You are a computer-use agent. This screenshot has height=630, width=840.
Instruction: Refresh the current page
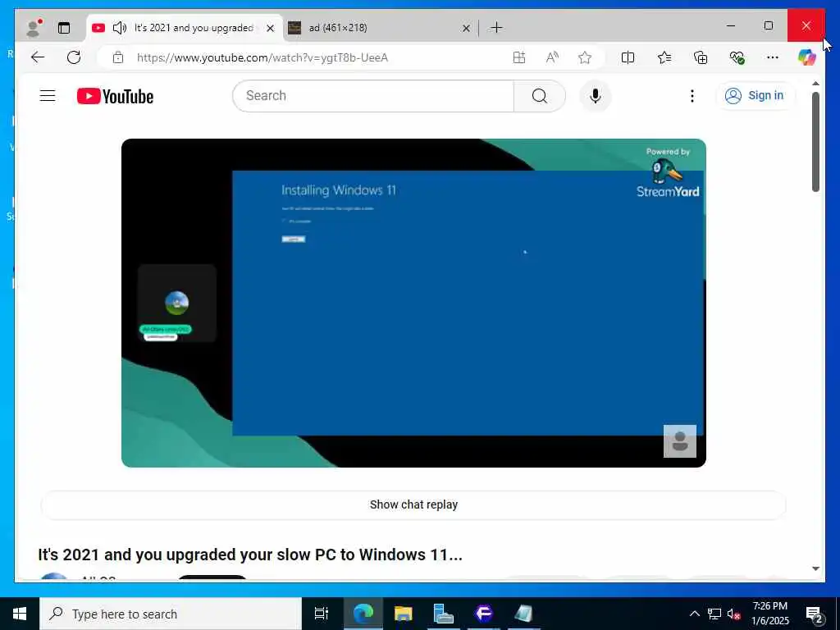pyautogui.click(x=74, y=57)
